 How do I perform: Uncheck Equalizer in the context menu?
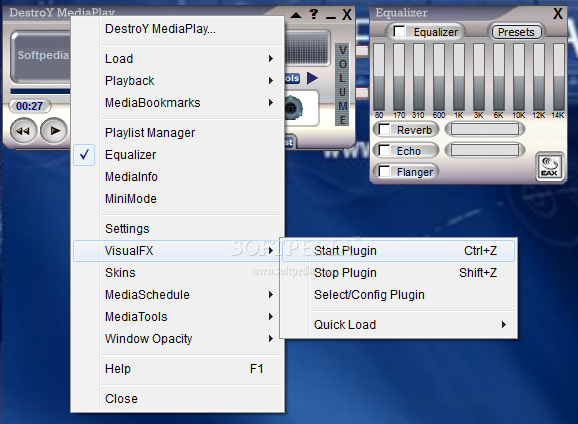pyautogui.click(x=178, y=155)
